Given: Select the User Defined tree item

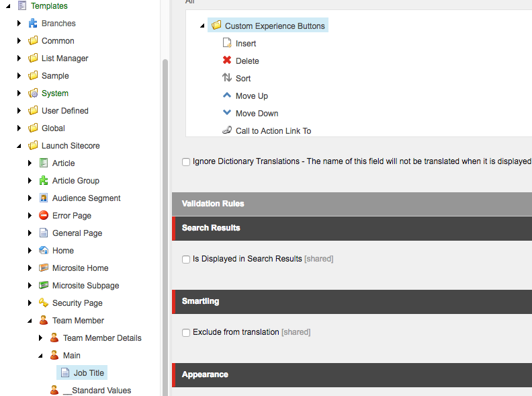Looking at the screenshot, I should pyautogui.click(x=64, y=111).
